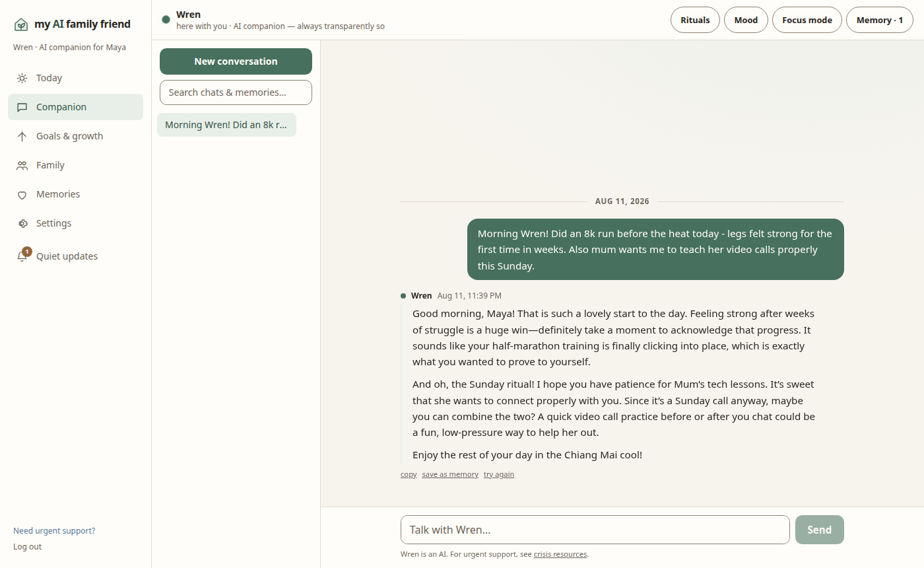Go to the Family section
This screenshot has width=924, height=568.
click(75, 165)
